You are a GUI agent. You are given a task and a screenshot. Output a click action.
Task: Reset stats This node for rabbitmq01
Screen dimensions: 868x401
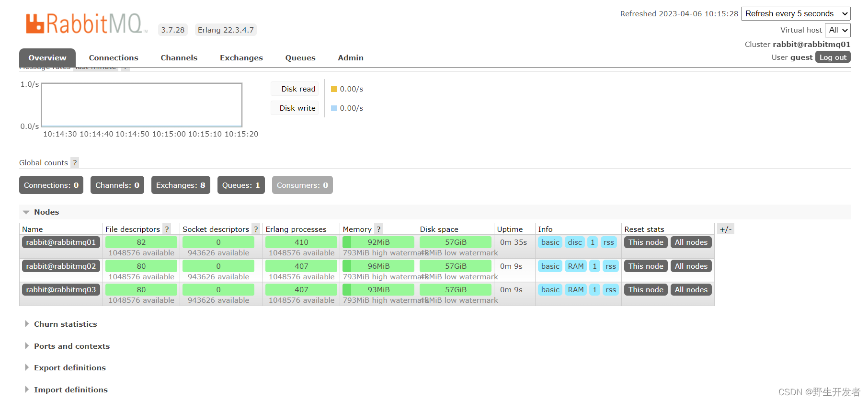tap(646, 242)
